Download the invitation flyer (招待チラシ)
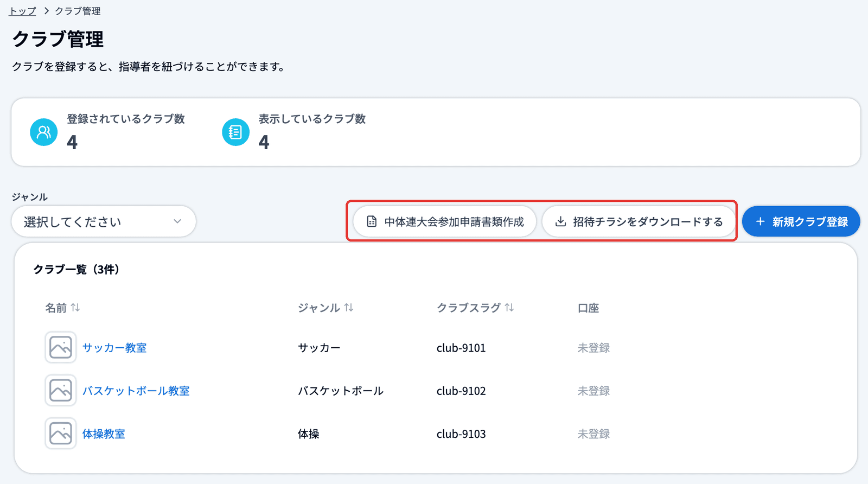Screen dimensions: 868x484 pyautogui.click(x=639, y=221)
